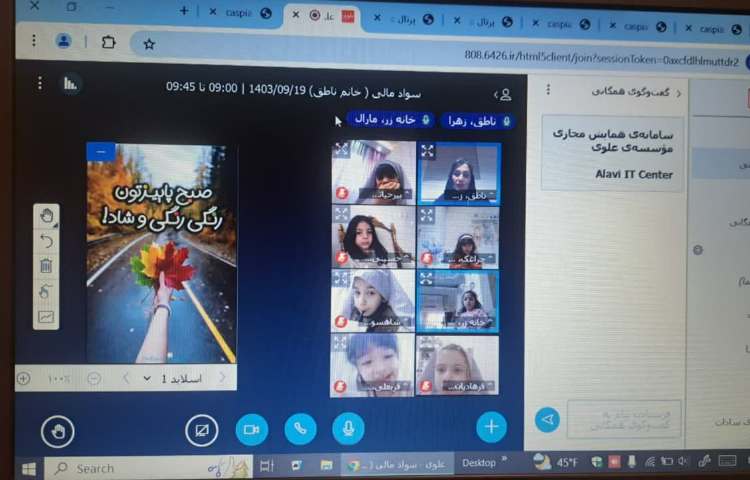
Task: Click the chart icon at toolbar bottom
Action: 46,316
